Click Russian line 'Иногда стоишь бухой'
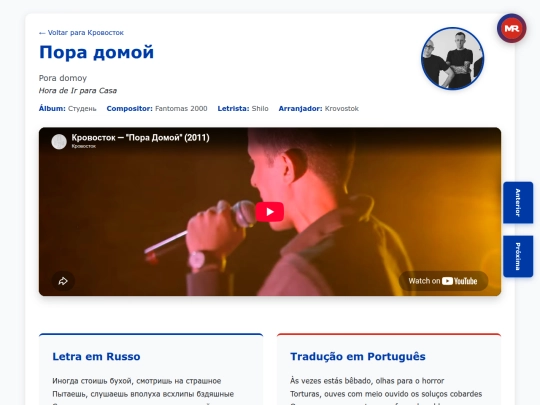 137,381
